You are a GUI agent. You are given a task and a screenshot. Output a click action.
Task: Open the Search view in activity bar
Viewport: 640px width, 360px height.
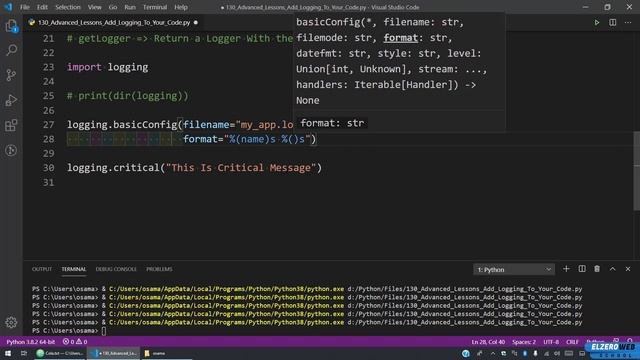[x=11, y=50]
